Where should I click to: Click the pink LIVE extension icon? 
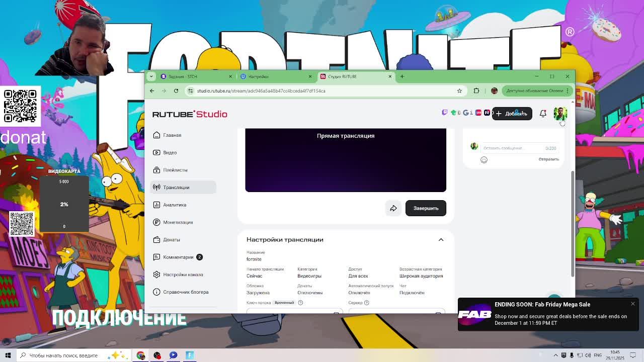[478, 113]
